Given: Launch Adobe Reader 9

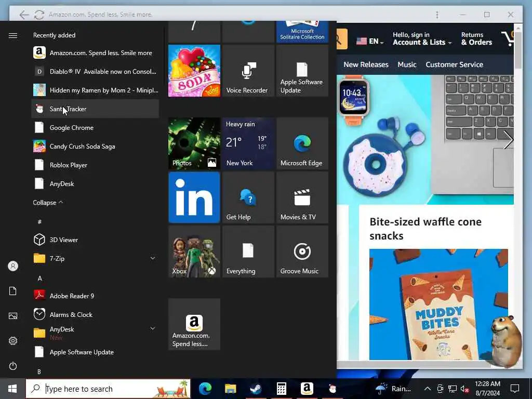Looking at the screenshot, I should coord(95,296).
